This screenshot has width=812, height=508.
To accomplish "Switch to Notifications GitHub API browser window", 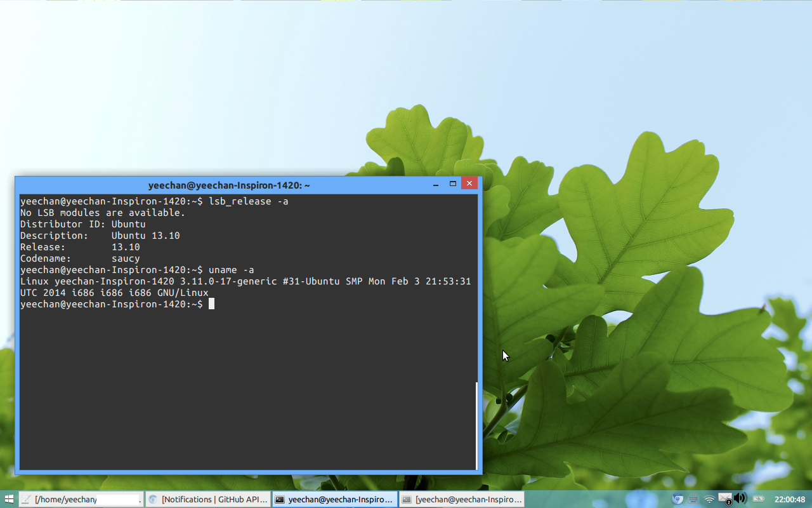I will (208, 499).
